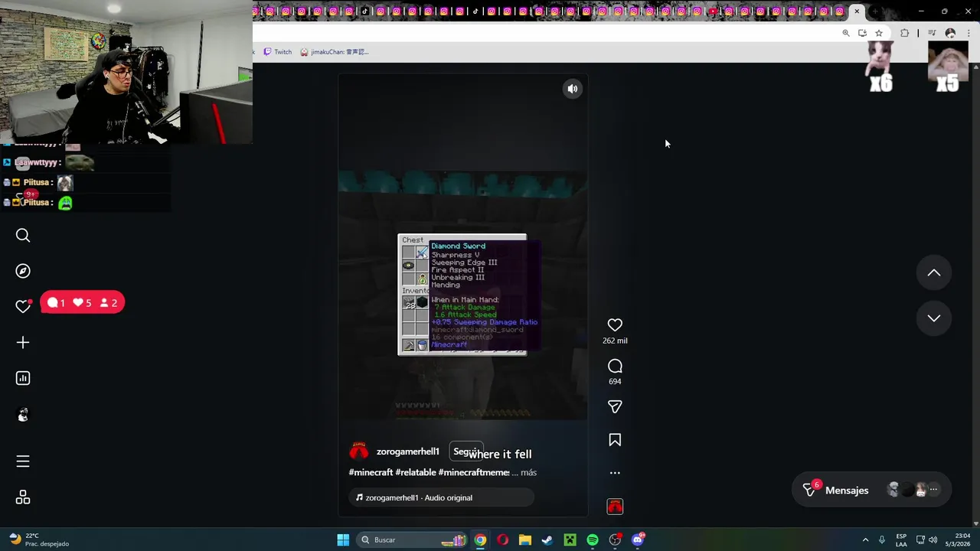The height and width of the screenshot is (551, 980).
Task: Click the reel audio thumbnail below options
Action: click(x=615, y=507)
